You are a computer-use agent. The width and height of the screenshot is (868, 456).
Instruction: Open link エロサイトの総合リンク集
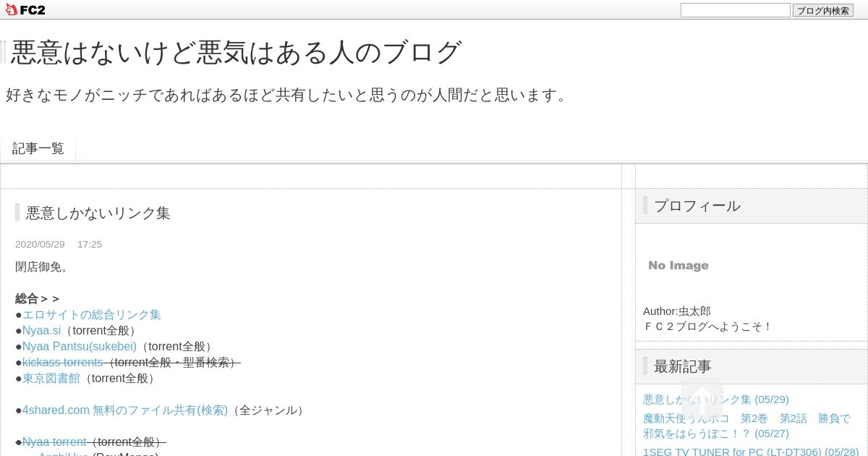tap(92, 315)
